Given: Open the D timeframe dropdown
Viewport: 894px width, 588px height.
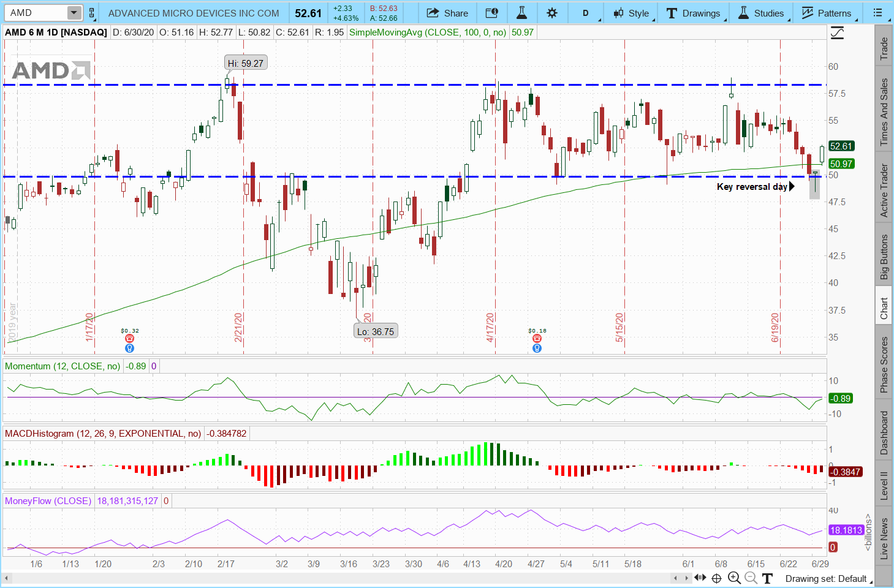Looking at the screenshot, I should (x=586, y=13).
